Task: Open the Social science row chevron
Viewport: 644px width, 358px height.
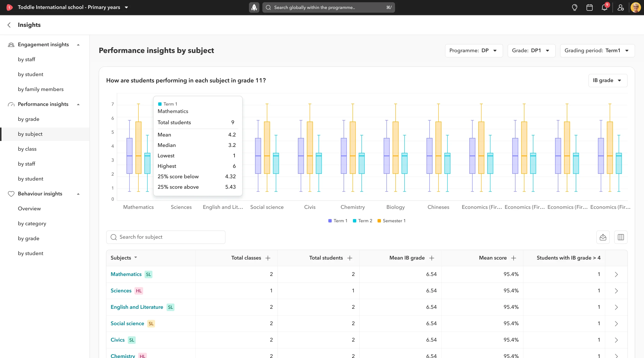Action: [x=616, y=323]
